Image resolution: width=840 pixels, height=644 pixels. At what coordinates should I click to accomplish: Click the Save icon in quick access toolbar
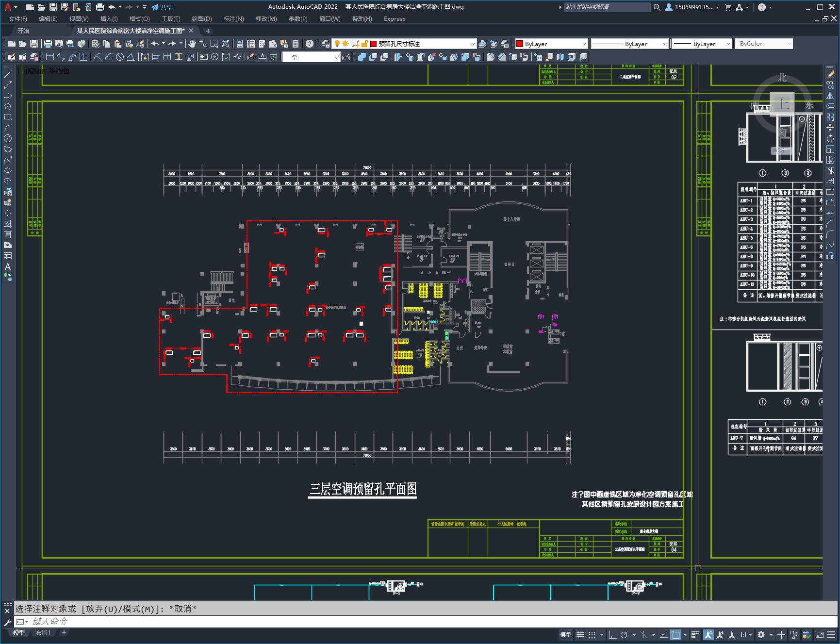(53, 7)
